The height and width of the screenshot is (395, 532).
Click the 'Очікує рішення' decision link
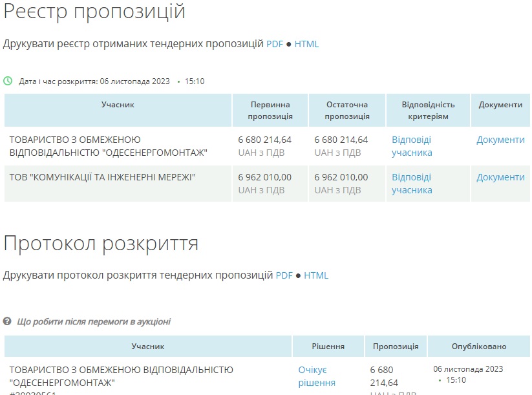pyautogui.click(x=317, y=376)
